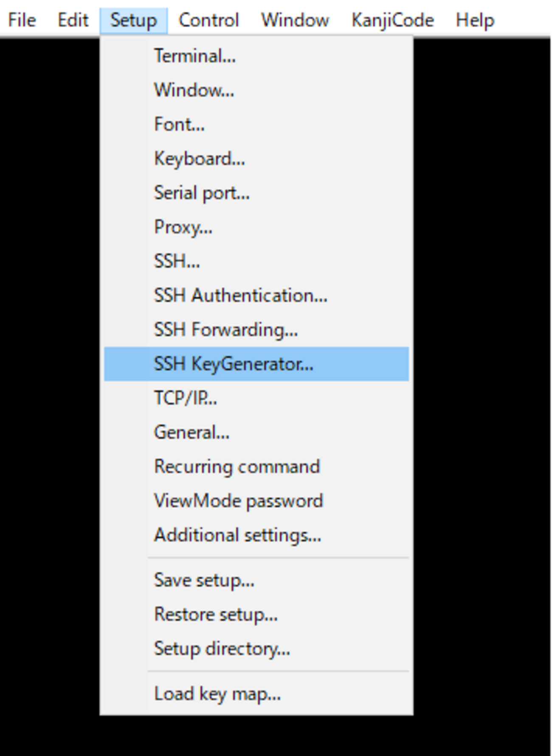Click Save setup... menu item
Viewport: 552px width, 756px height.
pyautogui.click(x=204, y=580)
